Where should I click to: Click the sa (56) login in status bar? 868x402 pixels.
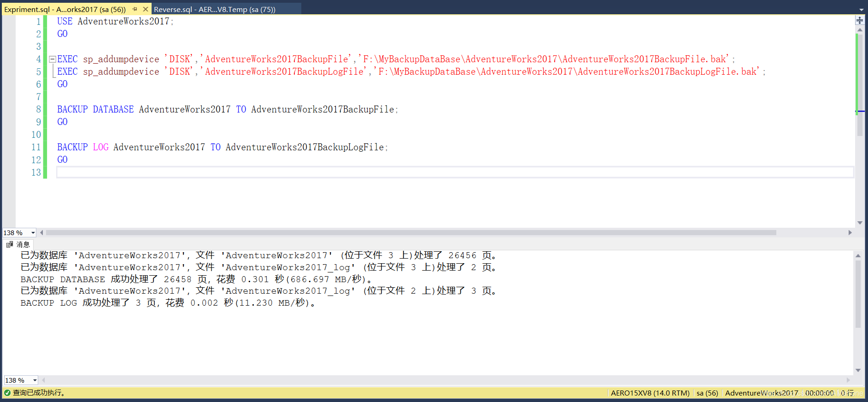pos(707,393)
